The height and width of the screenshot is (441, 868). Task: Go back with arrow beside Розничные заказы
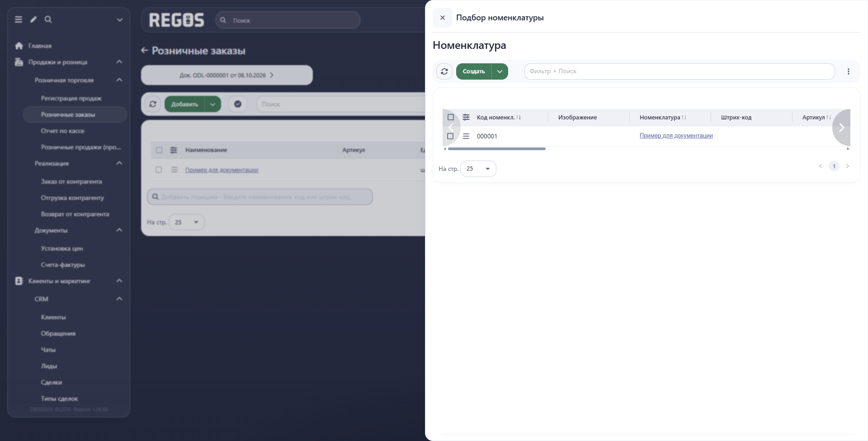pyautogui.click(x=145, y=50)
